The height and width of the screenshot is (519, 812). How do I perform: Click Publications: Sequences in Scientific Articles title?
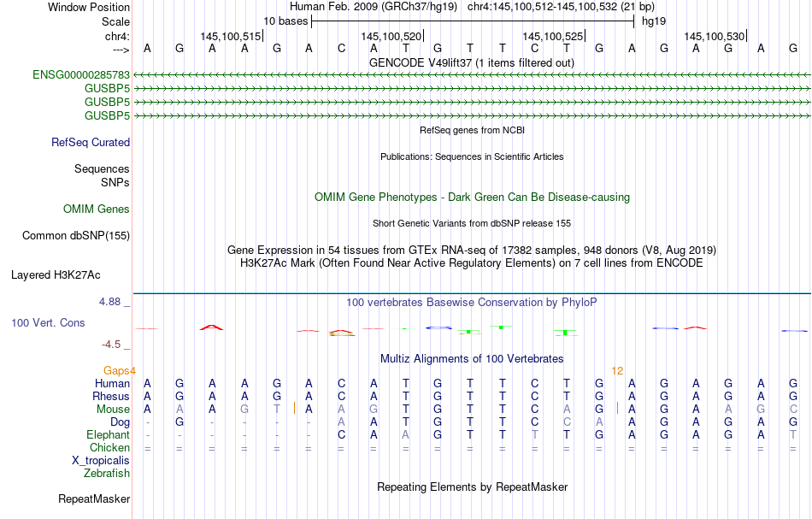click(472, 157)
